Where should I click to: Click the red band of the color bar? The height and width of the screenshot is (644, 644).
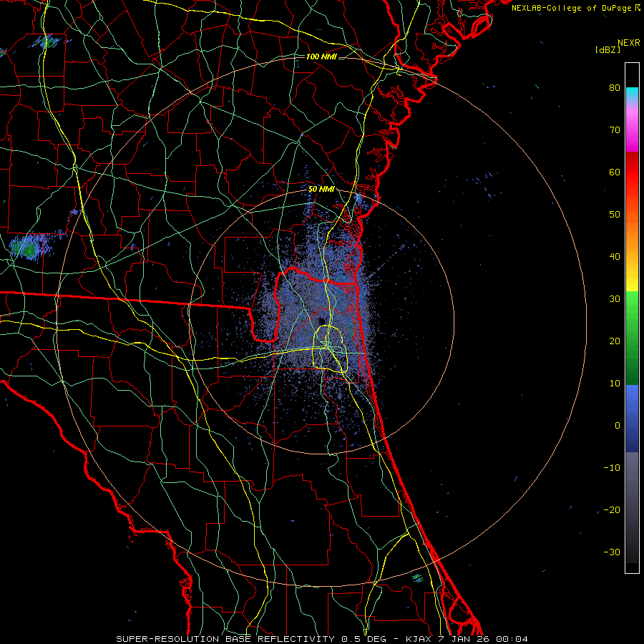[x=632, y=172]
